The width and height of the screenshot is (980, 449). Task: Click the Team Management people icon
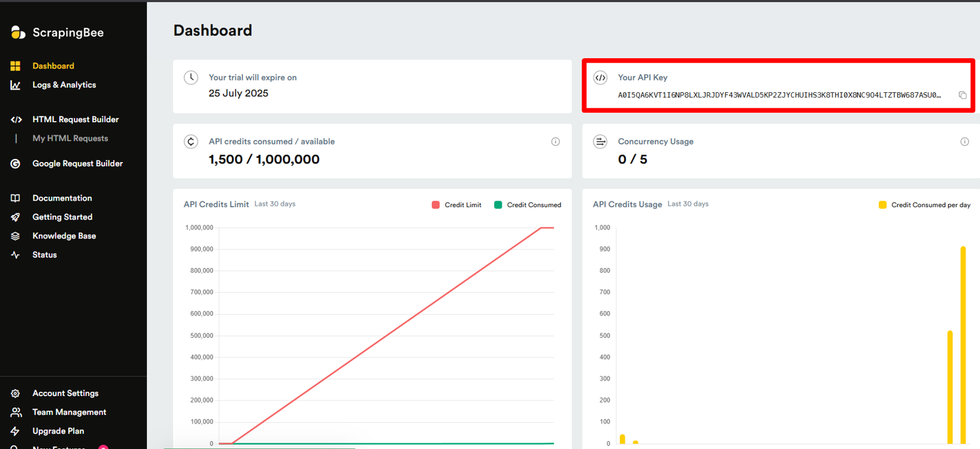tap(15, 412)
